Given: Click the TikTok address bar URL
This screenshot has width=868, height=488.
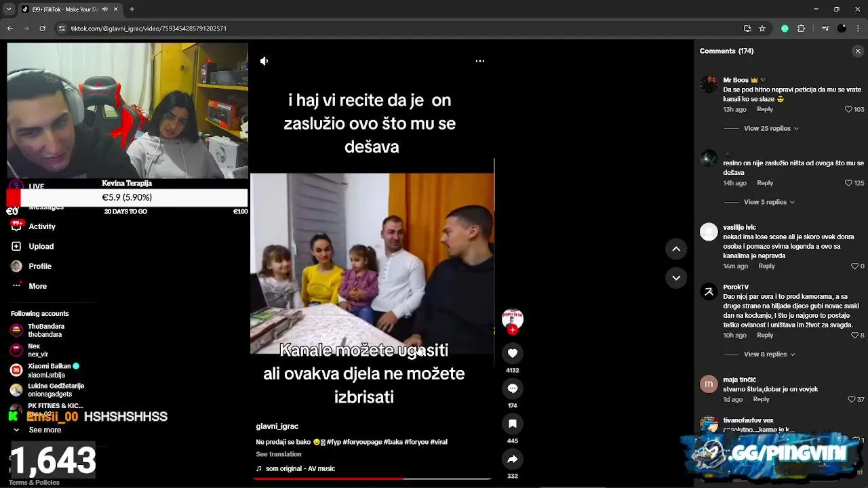Looking at the screenshot, I should [149, 28].
